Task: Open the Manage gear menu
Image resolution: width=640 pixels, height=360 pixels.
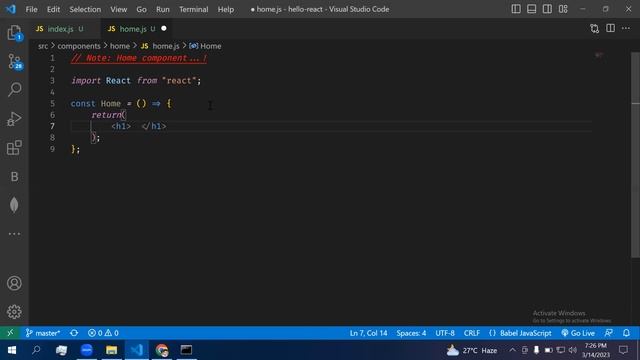Action: pyautogui.click(x=14, y=312)
